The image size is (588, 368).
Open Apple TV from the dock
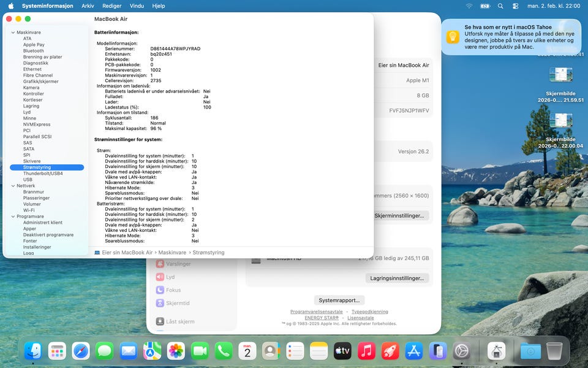tap(342, 351)
